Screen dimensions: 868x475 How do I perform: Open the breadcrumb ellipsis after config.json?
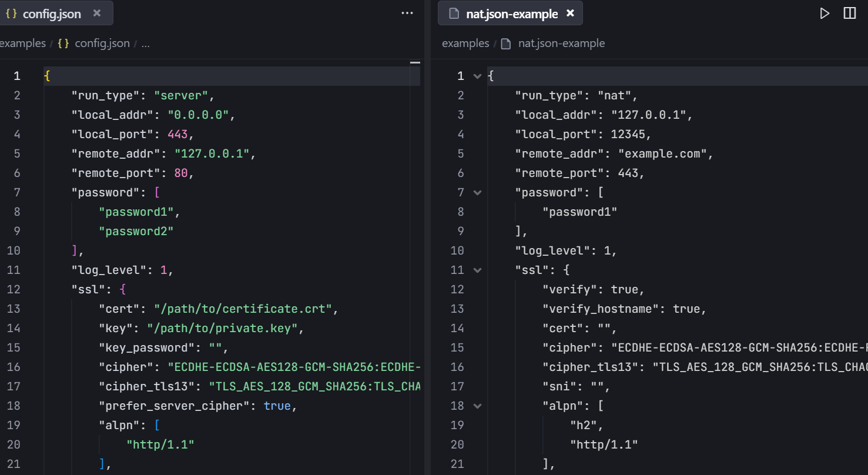(x=145, y=44)
